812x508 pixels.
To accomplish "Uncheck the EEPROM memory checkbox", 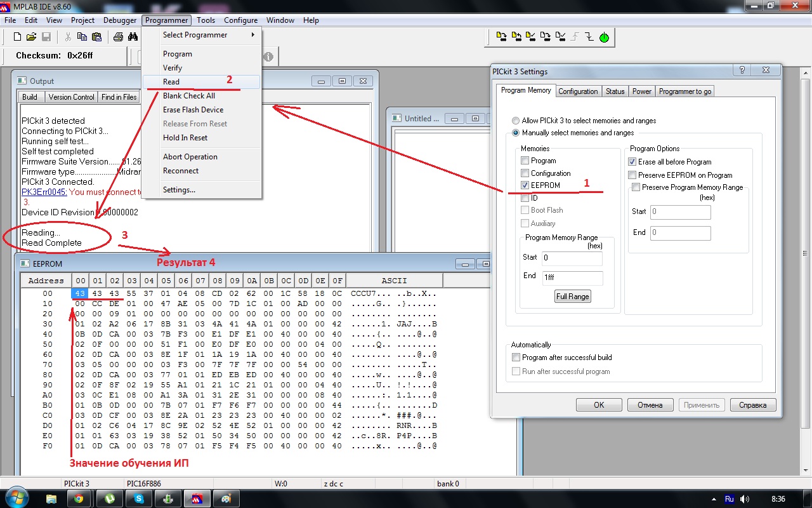I will [x=525, y=185].
